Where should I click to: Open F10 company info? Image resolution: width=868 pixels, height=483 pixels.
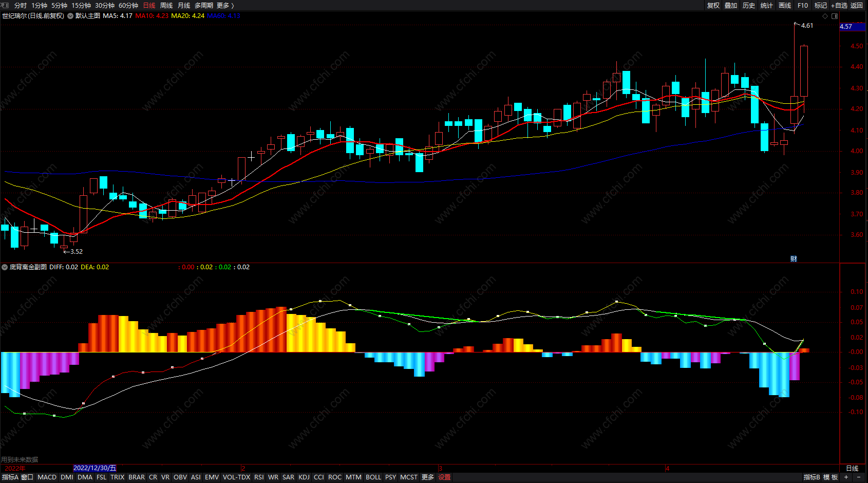(803, 6)
